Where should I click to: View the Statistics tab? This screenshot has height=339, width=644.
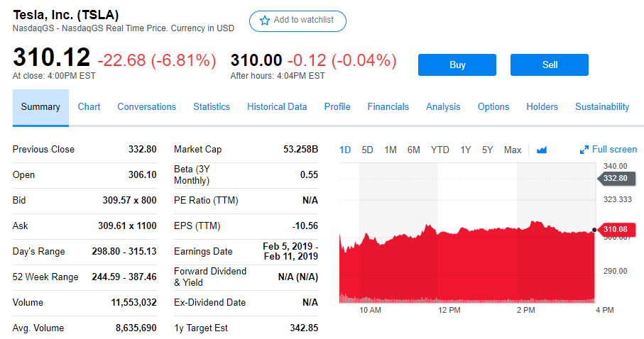click(212, 106)
